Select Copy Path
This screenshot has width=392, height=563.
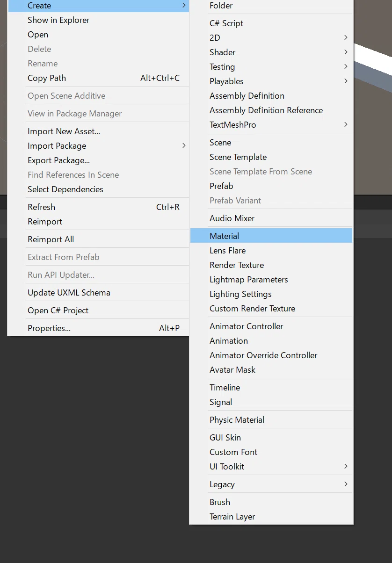98,78
